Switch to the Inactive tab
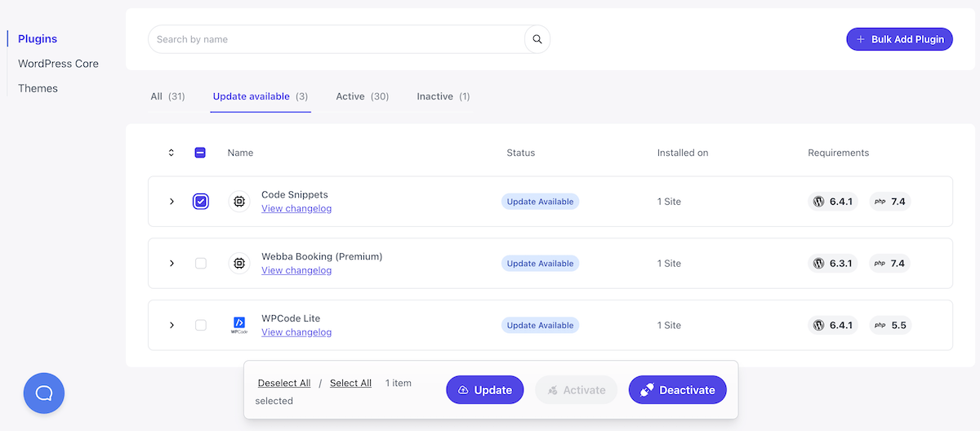This screenshot has height=431, width=980. [x=443, y=96]
